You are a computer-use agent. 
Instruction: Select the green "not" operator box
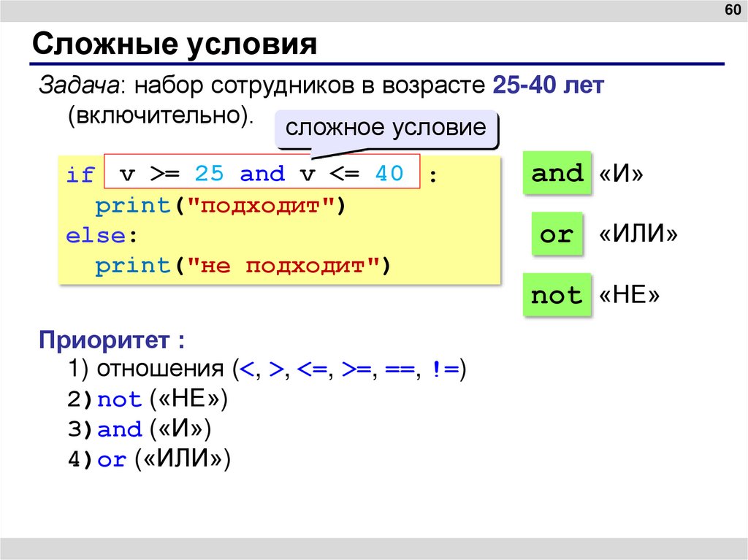tap(557, 295)
